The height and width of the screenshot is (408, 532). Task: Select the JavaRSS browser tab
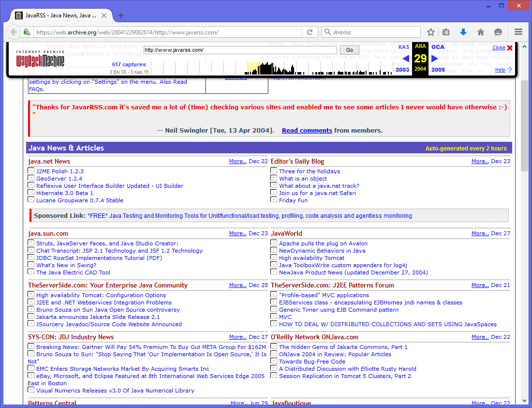61,15
